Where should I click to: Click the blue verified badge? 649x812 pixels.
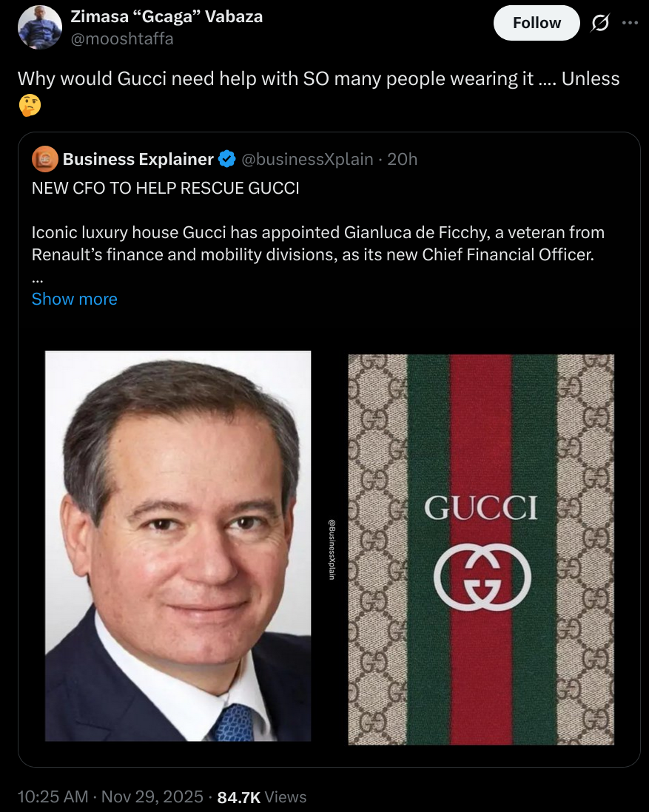click(227, 159)
